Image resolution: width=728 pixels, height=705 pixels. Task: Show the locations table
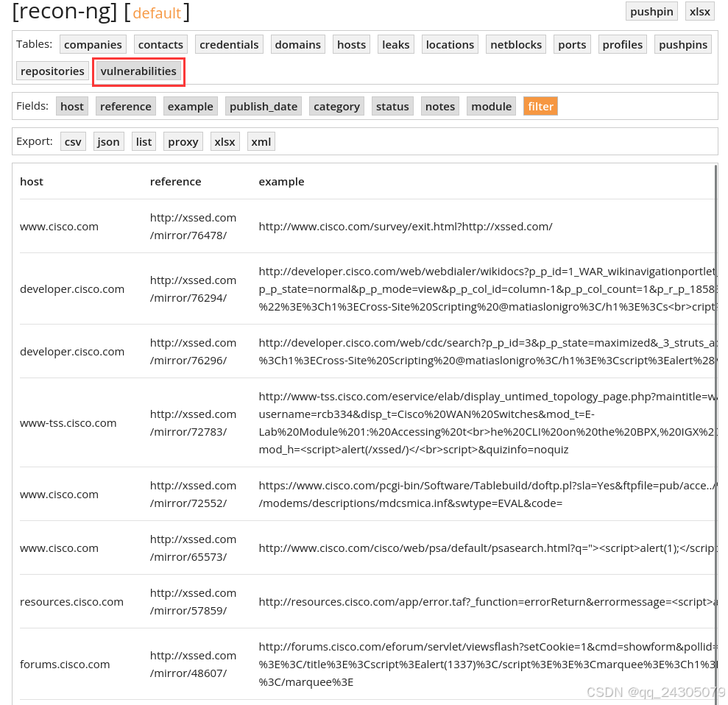tap(450, 45)
